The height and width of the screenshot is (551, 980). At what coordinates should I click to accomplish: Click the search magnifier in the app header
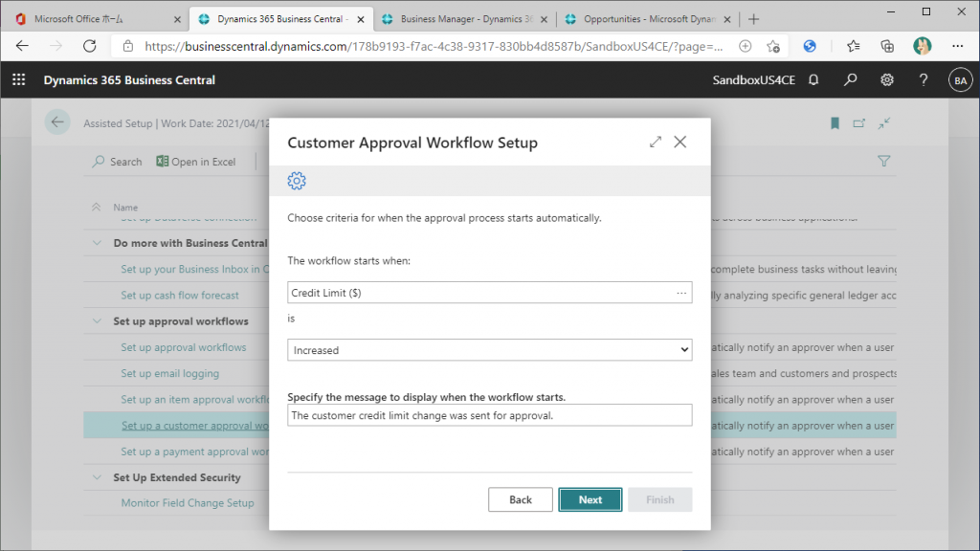tap(850, 80)
